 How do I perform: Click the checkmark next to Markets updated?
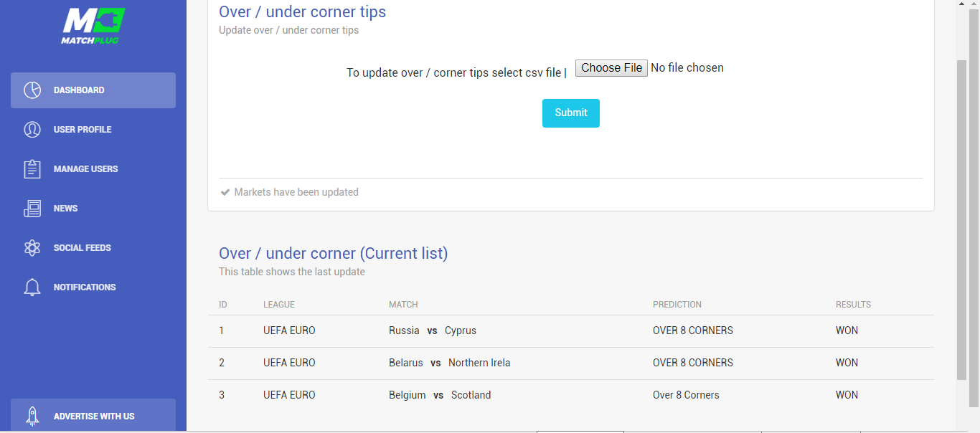point(225,192)
